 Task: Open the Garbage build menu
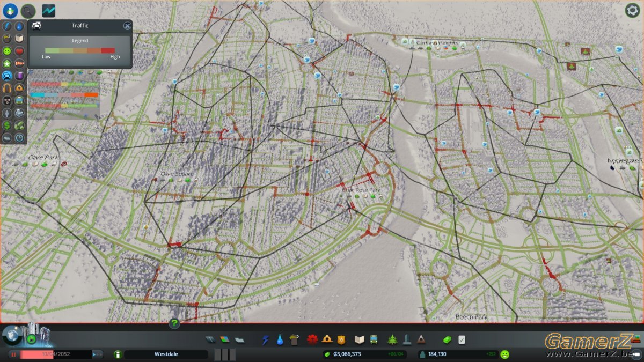294,339
